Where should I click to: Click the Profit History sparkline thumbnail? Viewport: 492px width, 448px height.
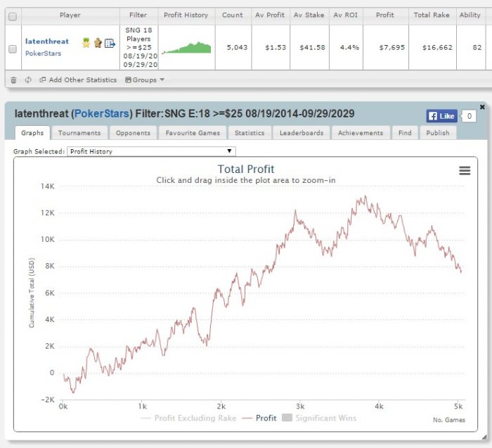(187, 47)
